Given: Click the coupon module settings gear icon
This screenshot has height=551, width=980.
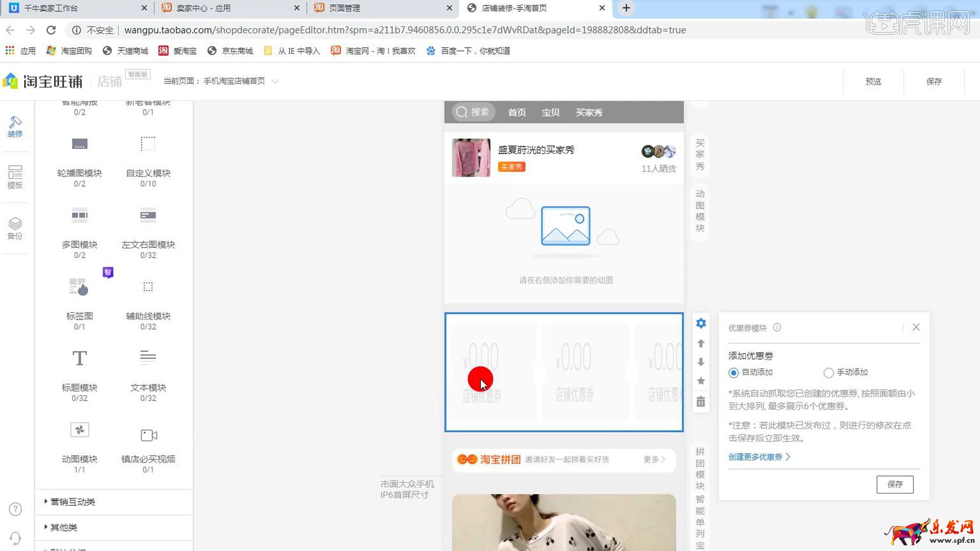Looking at the screenshot, I should 701,323.
